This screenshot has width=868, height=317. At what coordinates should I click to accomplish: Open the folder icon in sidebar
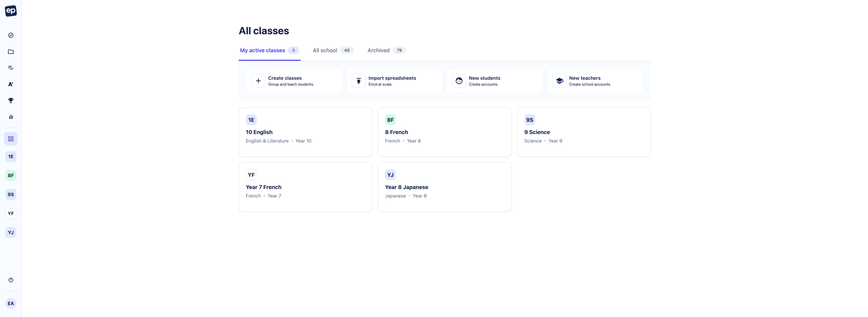pos(11,52)
